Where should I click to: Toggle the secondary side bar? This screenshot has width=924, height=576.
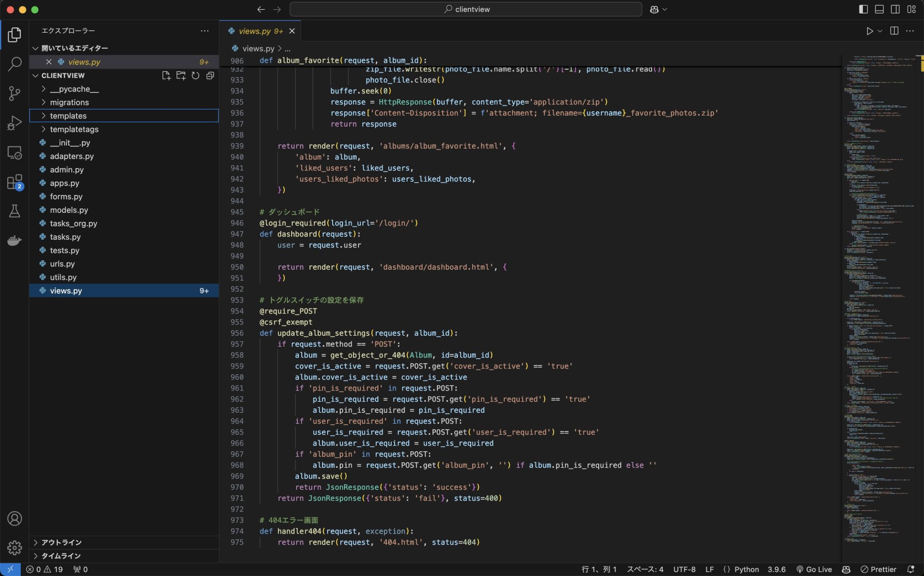click(895, 9)
